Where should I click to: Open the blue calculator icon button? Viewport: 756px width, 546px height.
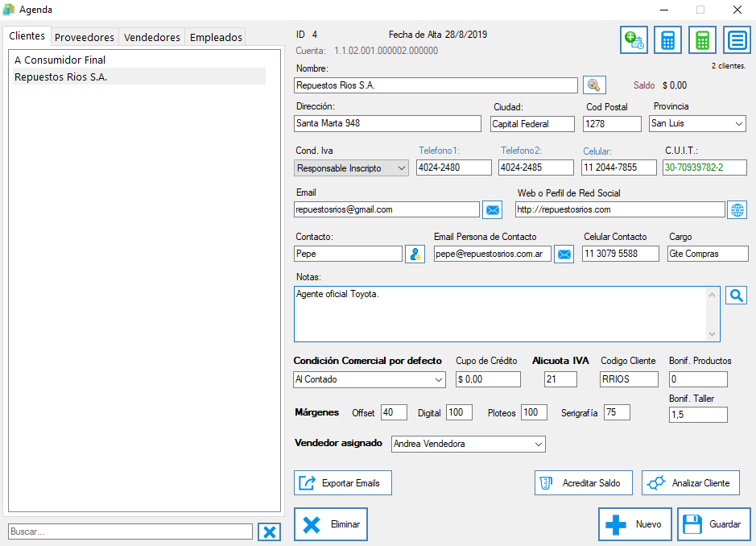click(667, 40)
